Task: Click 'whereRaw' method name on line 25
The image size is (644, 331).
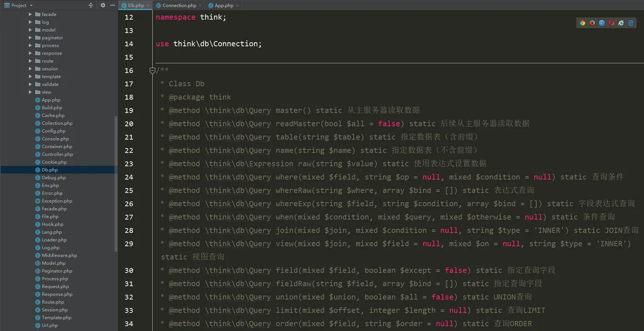Action: (x=293, y=190)
